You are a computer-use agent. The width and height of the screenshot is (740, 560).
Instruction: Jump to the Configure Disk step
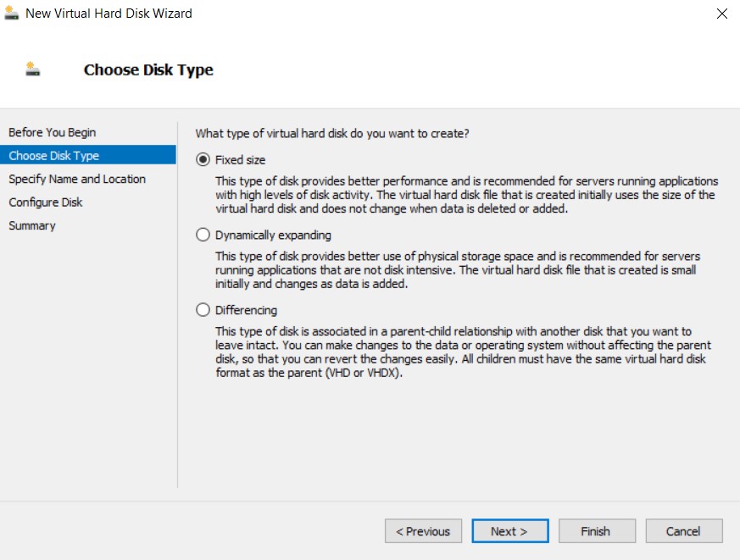point(46,202)
